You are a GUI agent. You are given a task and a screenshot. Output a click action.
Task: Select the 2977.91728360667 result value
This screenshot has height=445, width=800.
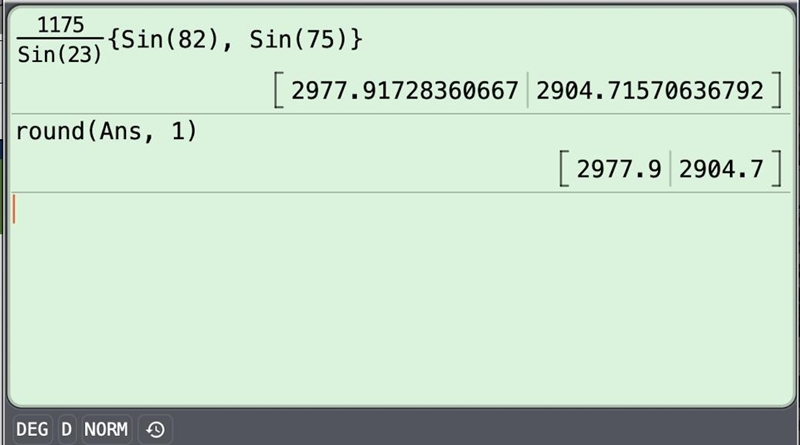[x=405, y=91]
